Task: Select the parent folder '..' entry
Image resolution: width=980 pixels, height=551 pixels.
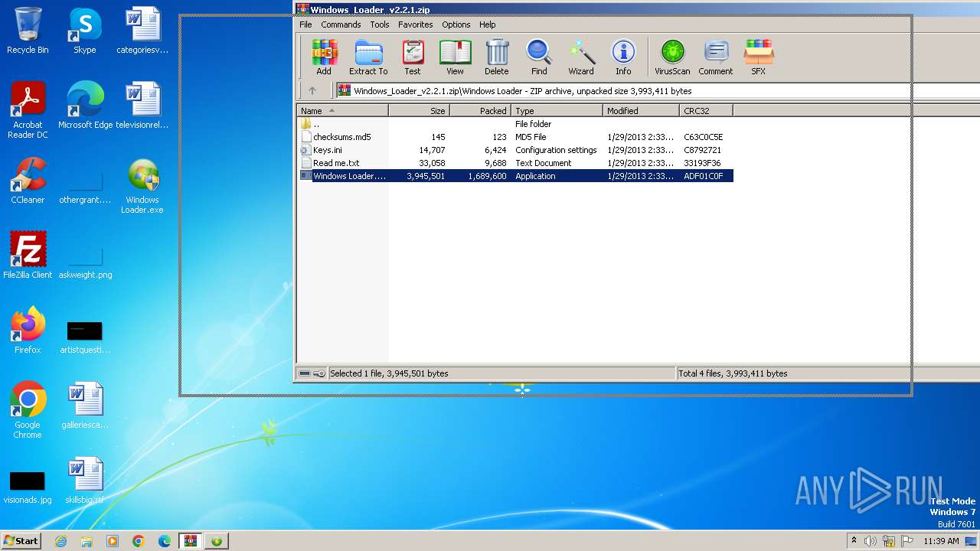Action: (515, 124)
